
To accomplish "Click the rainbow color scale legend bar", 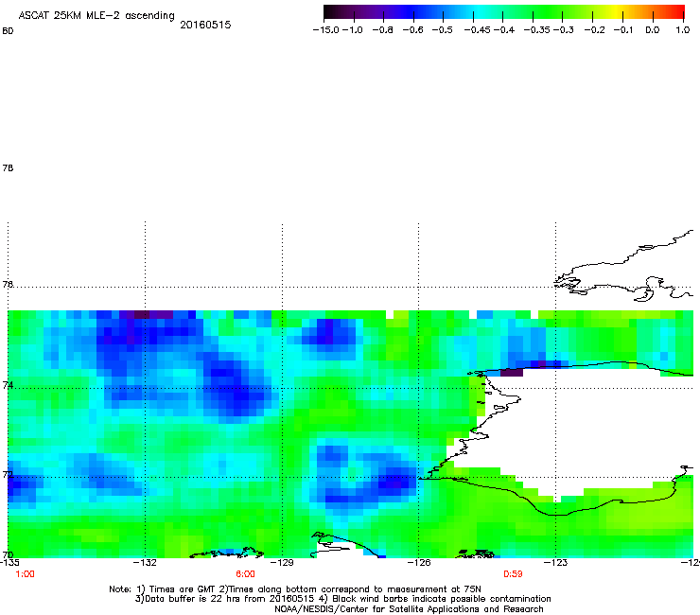I will pyautogui.click(x=504, y=12).
